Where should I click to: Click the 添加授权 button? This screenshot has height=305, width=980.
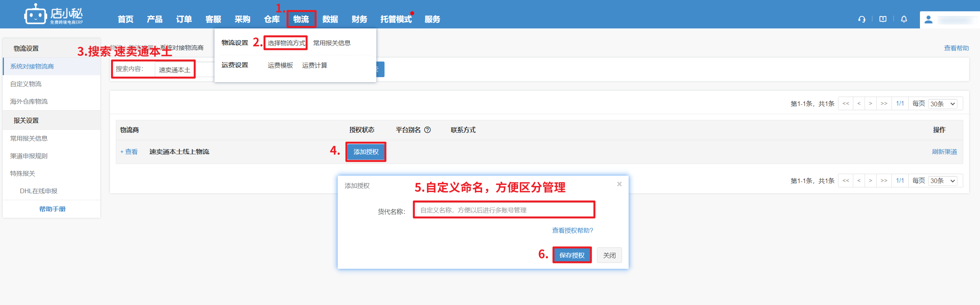pyautogui.click(x=366, y=152)
